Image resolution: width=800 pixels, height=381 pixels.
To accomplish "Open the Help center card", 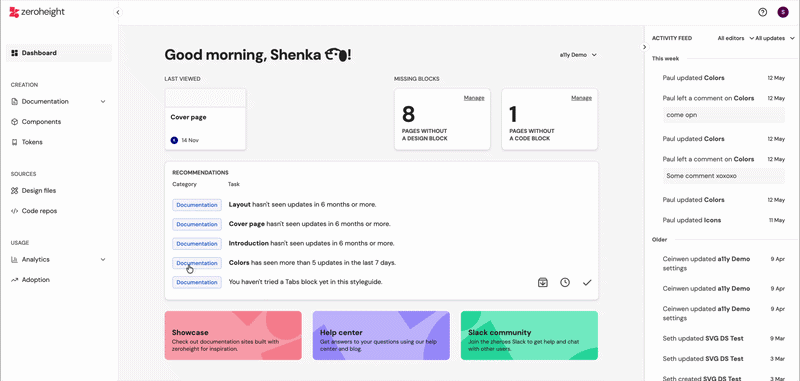I will point(381,336).
